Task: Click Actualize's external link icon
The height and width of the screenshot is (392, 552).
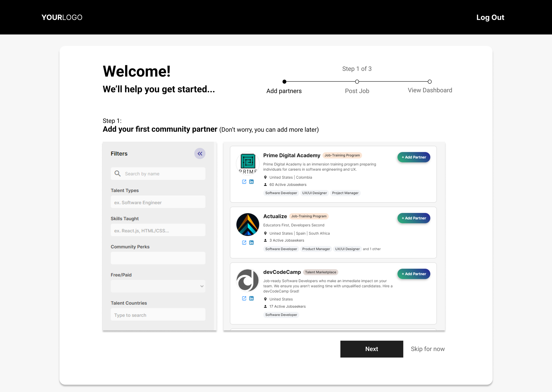Action: [244, 243]
